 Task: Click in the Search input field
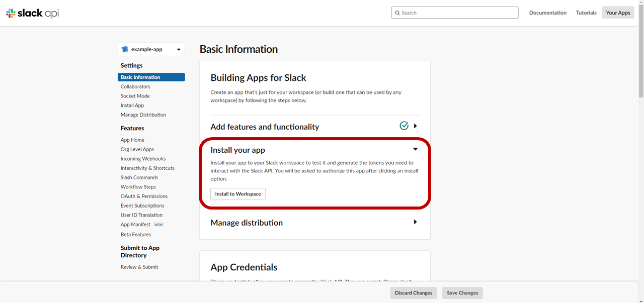pyautogui.click(x=453, y=13)
